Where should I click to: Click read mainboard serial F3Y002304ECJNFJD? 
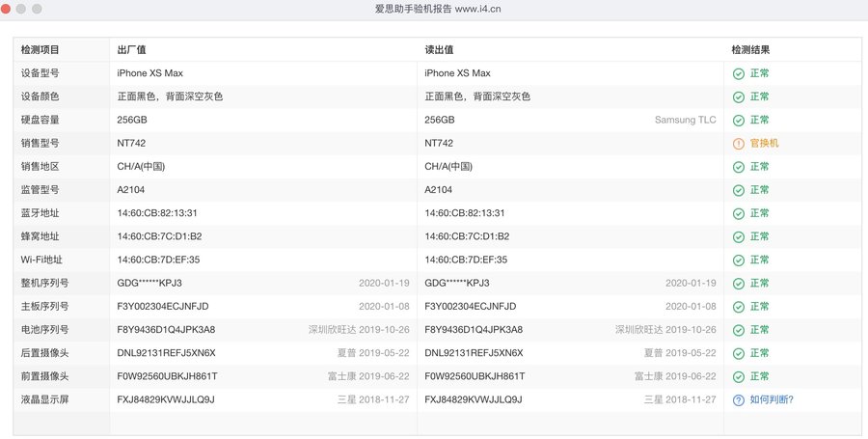point(471,306)
